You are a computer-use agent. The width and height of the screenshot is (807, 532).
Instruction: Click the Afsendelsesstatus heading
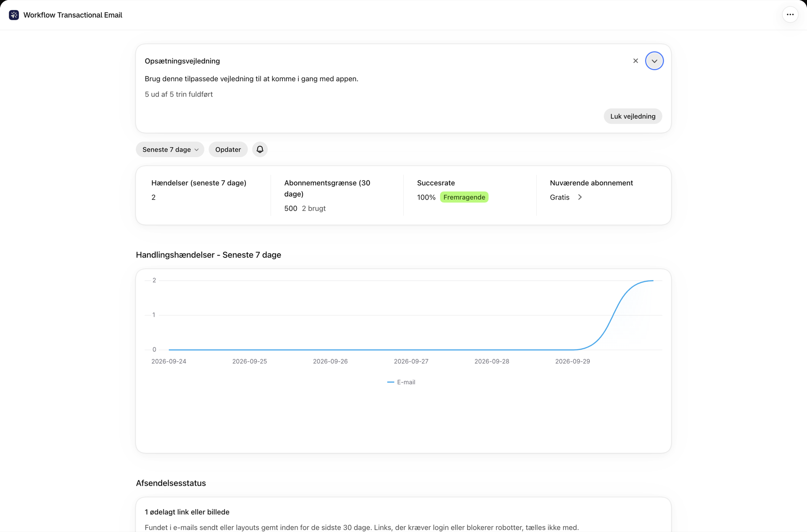click(x=171, y=483)
